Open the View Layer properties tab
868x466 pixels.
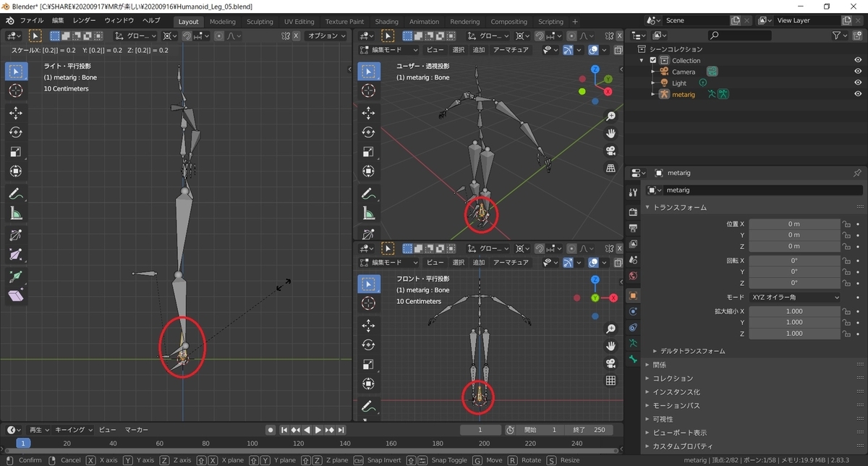point(633,244)
